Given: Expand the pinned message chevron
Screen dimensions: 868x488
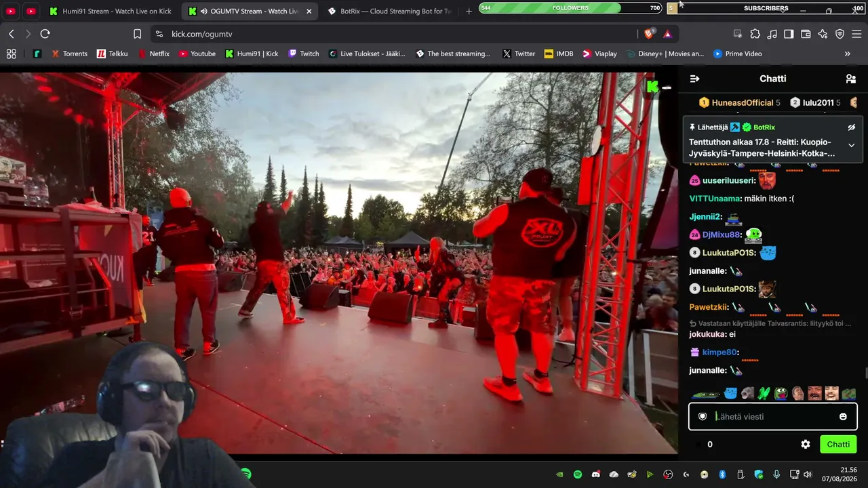Looking at the screenshot, I should tap(852, 145).
